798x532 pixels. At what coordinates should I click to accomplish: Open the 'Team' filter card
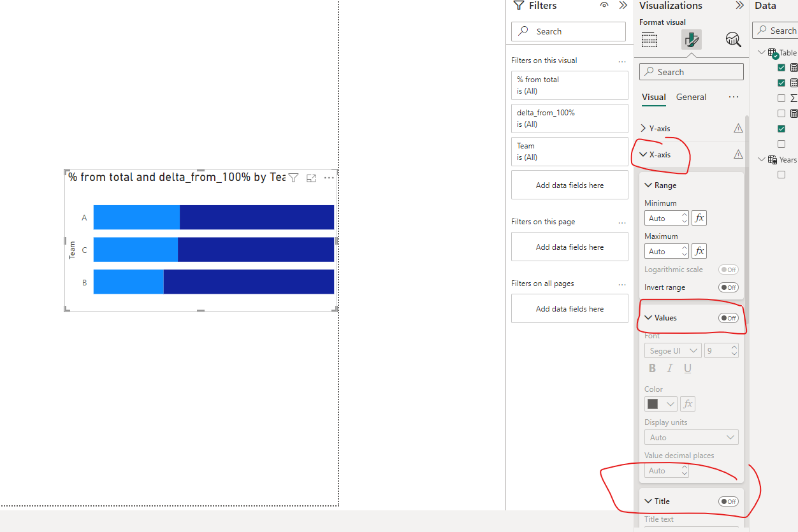point(570,152)
